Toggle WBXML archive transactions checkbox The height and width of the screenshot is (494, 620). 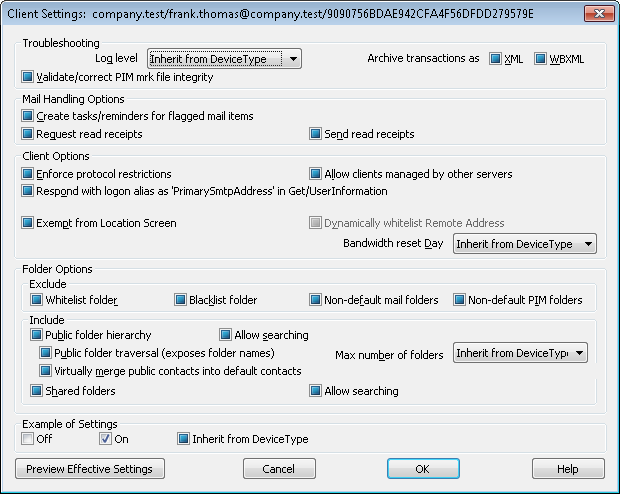coord(541,59)
